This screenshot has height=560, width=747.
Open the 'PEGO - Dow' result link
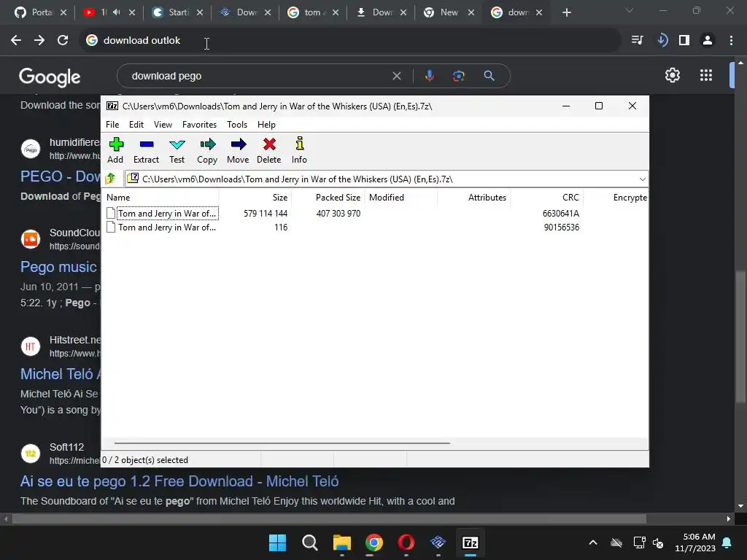[x=61, y=176]
